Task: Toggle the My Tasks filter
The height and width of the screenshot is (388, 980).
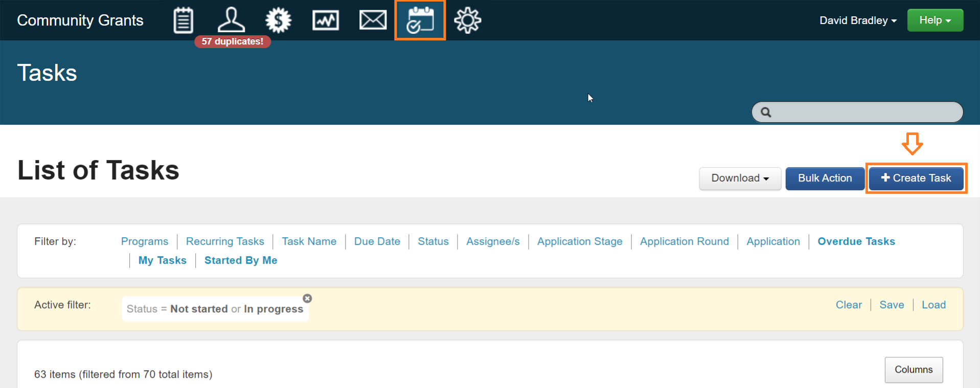Action: point(162,260)
